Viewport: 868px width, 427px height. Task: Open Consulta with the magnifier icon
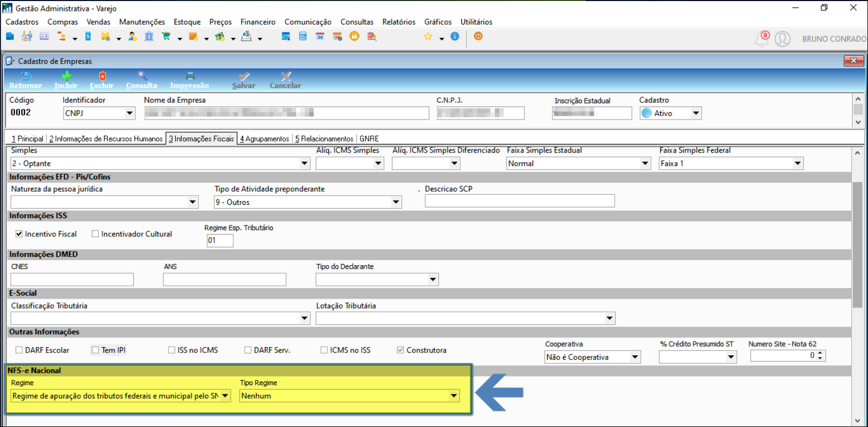141,77
